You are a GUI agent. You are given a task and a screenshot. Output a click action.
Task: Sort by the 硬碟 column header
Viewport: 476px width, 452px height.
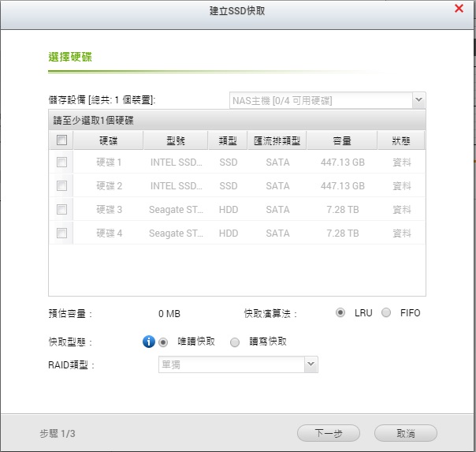109,140
